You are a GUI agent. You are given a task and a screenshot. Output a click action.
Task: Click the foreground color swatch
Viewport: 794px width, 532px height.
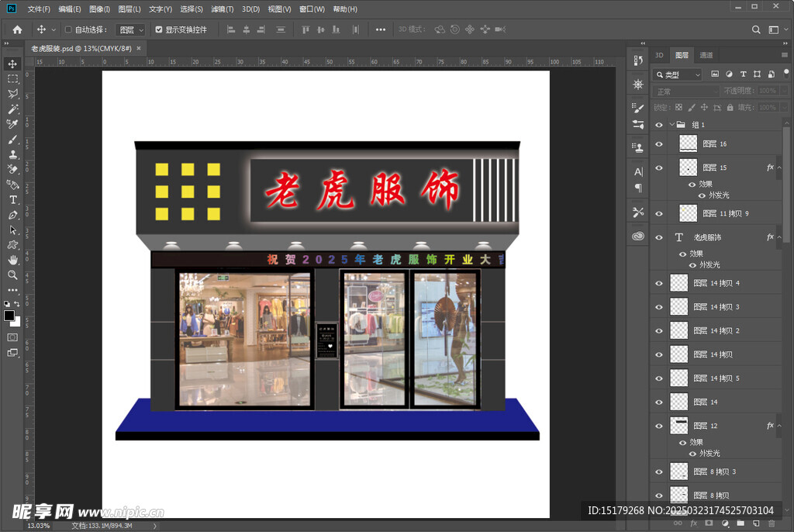(11, 316)
